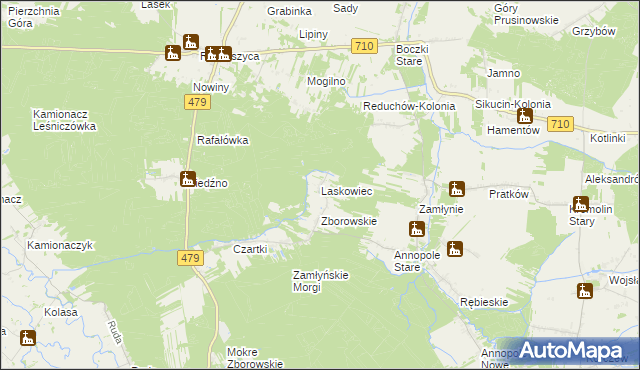Select the Mogilno place label

[326, 81]
